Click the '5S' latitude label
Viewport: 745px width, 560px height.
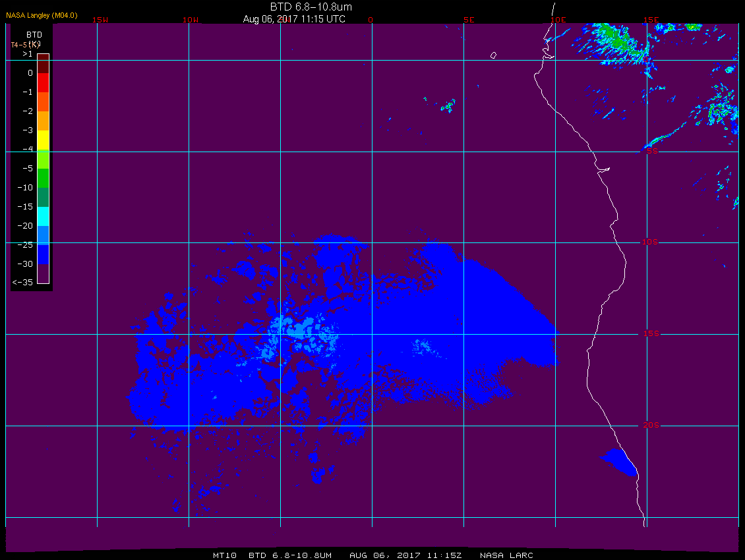point(652,151)
